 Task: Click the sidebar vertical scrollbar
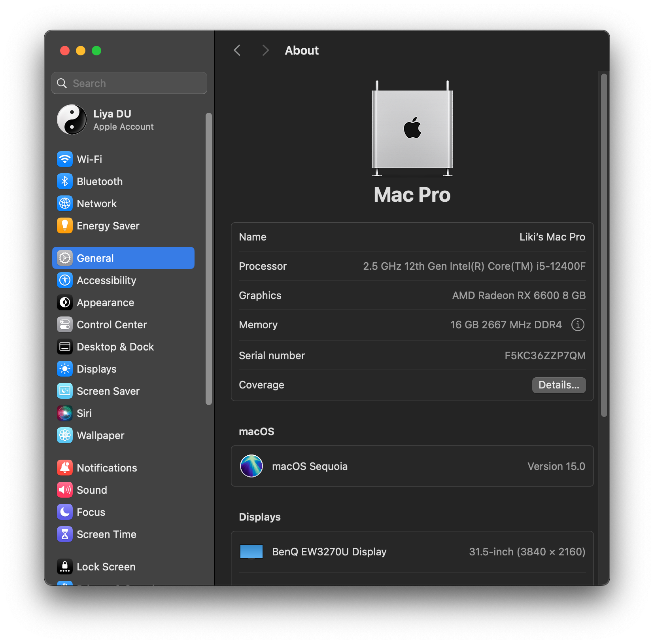(x=209, y=259)
